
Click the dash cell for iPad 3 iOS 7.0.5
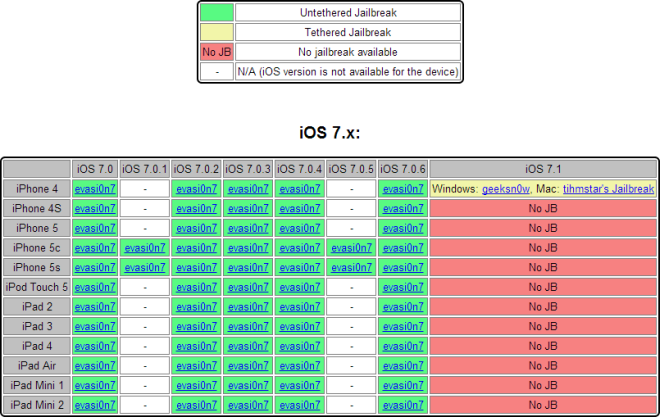pyautogui.click(x=351, y=327)
